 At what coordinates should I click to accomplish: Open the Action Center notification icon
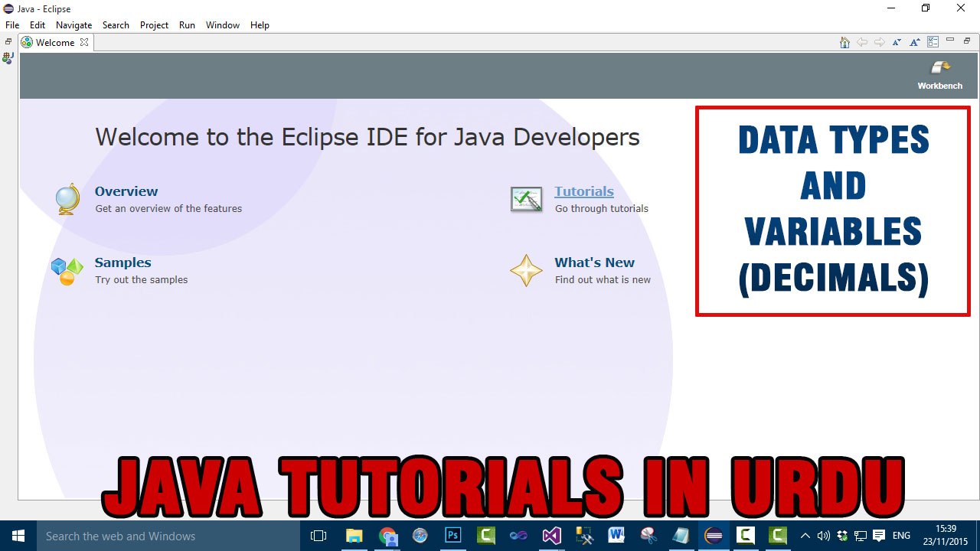pyautogui.click(x=879, y=536)
